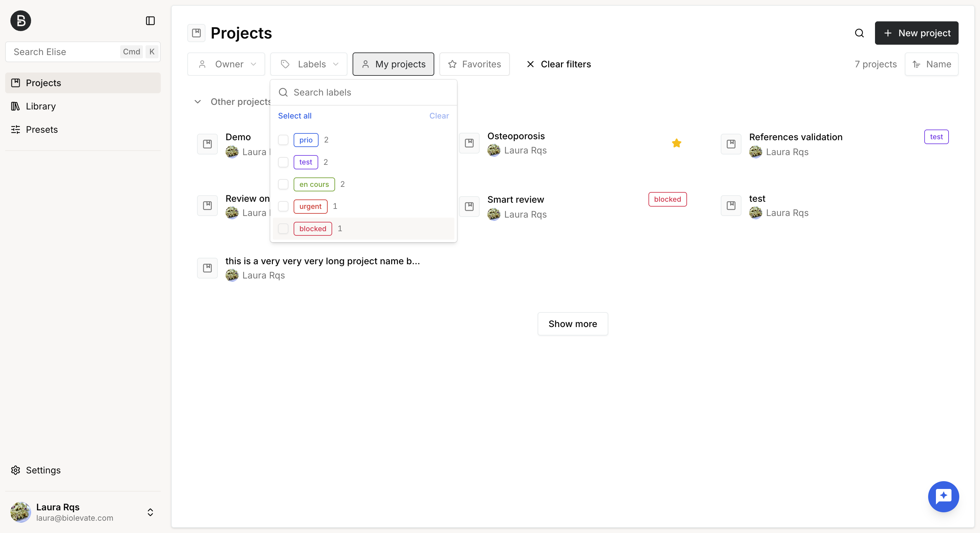
Task: Click the Review on project owner avatar
Action: click(232, 213)
